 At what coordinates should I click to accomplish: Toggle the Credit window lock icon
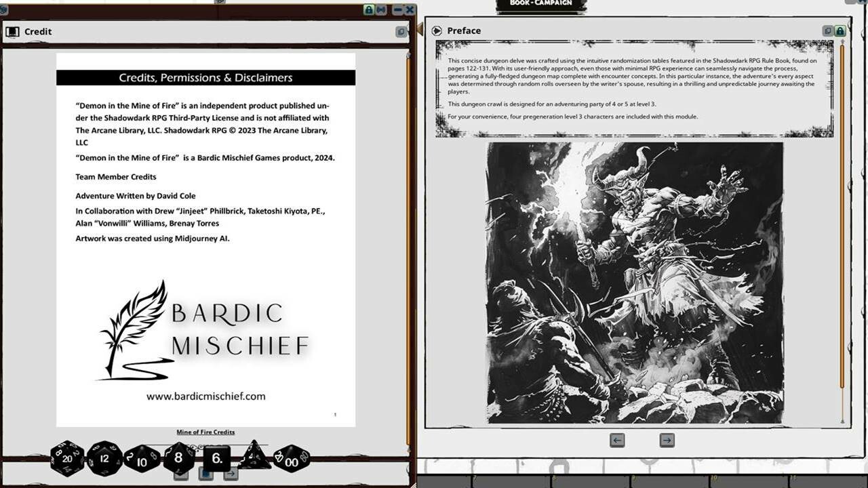(x=369, y=9)
